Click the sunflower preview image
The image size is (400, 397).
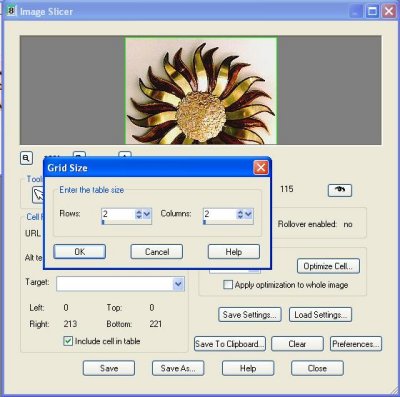tap(201, 91)
